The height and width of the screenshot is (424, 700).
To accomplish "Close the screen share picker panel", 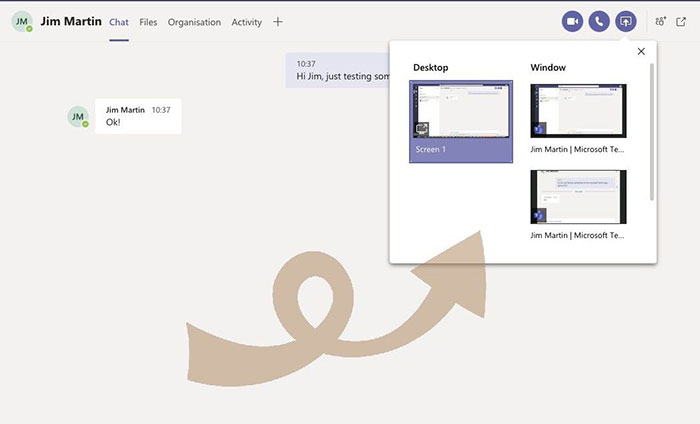I will [x=641, y=52].
